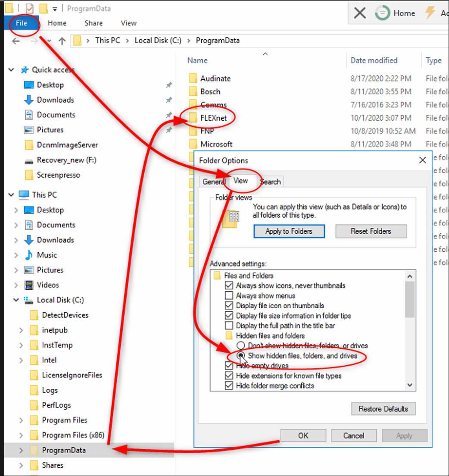Open the FLEXnet folder icon
The height and width of the screenshot is (476, 449).
[193, 118]
